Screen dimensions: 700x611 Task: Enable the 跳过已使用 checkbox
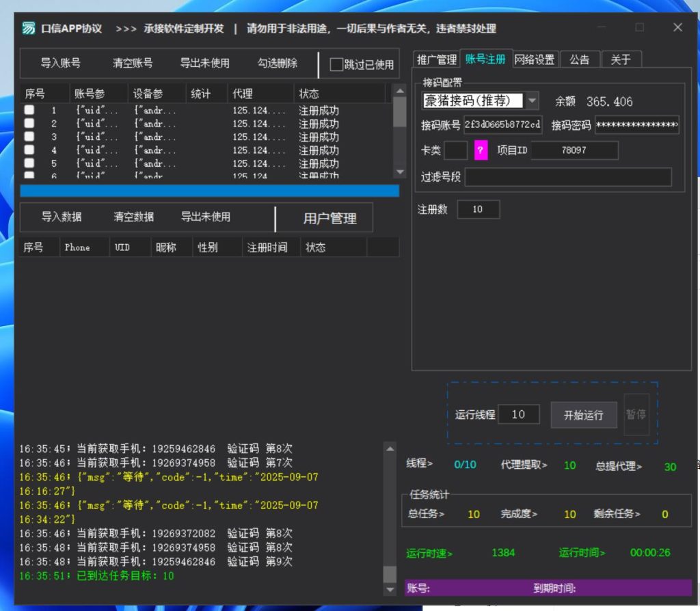337,64
